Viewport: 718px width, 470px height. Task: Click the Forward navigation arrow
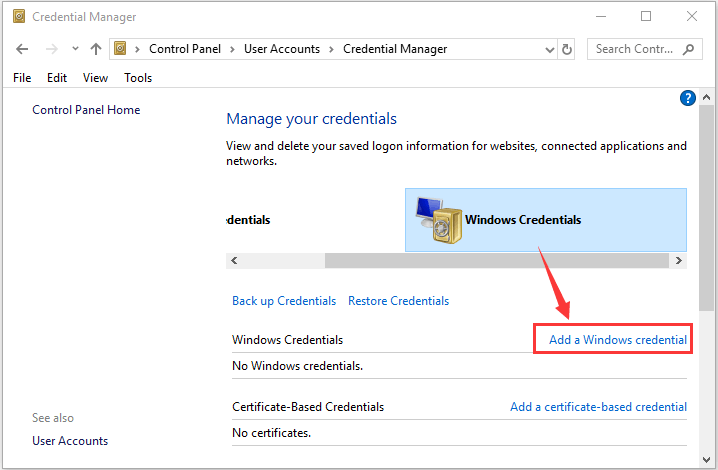(52, 49)
